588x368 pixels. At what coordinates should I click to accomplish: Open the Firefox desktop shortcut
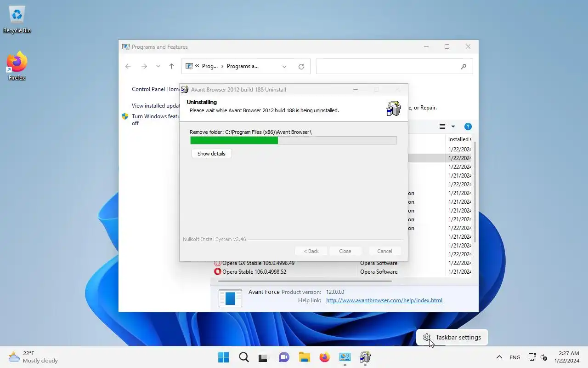click(x=17, y=67)
